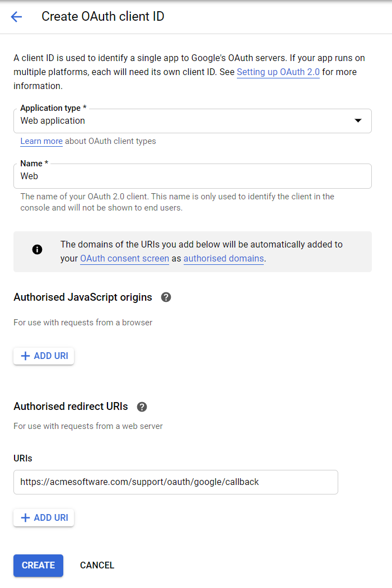Click the CANCEL button
This screenshot has height=588, width=392.
coord(97,566)
